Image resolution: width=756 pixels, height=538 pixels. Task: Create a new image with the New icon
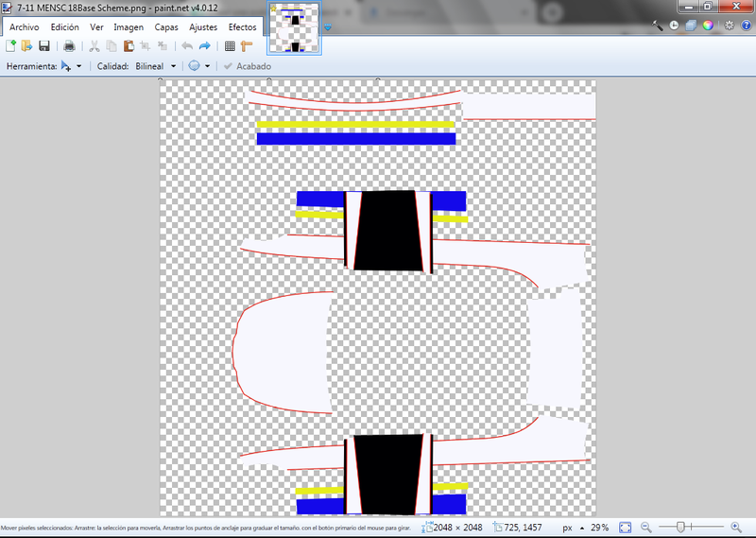(x=10, y=45)
